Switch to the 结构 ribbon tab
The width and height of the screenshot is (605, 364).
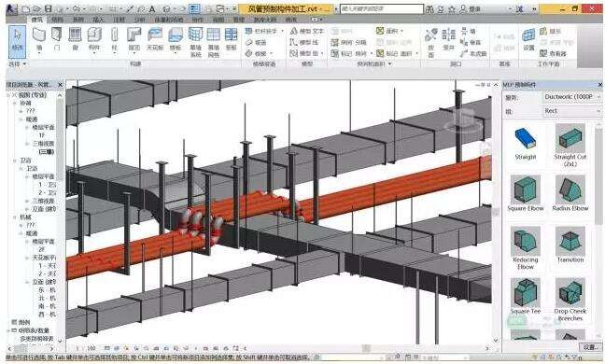pyautogui.click(x=57, y=20)
